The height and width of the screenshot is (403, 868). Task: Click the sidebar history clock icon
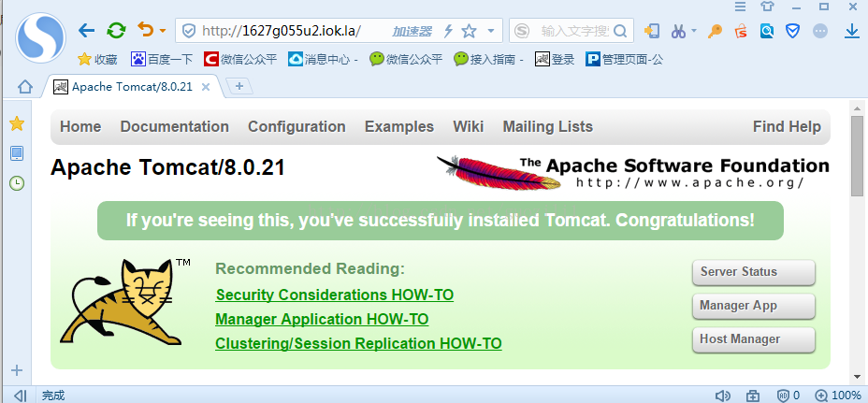(x=17, y=182)
